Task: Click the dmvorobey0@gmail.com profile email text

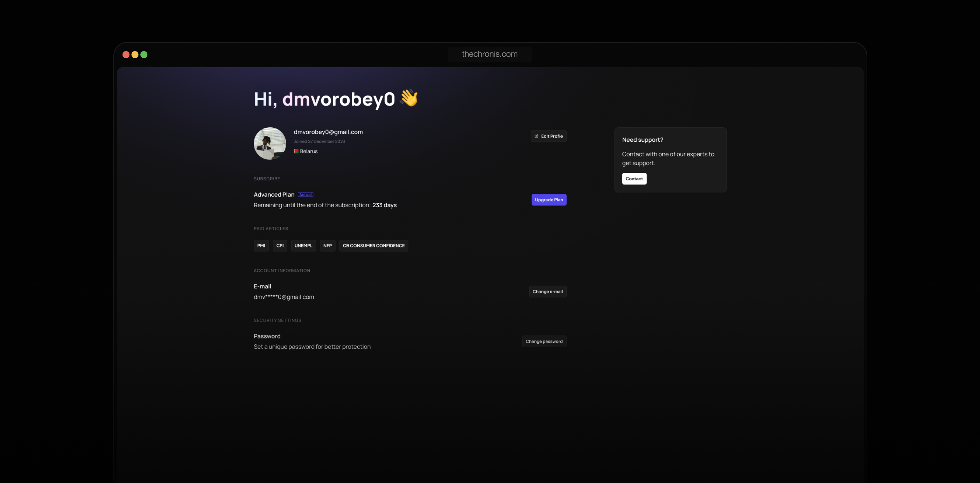Action: pyautogui.click(x=328, y=132)
